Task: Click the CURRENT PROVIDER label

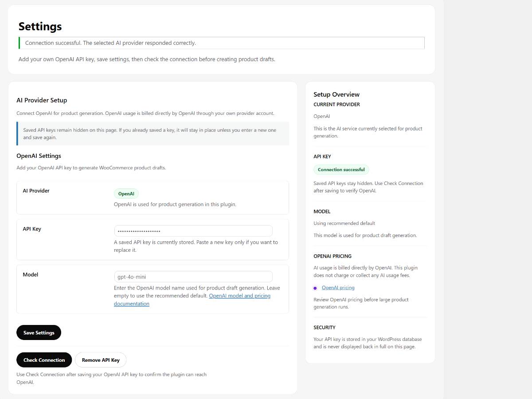Action: point(337,105)
